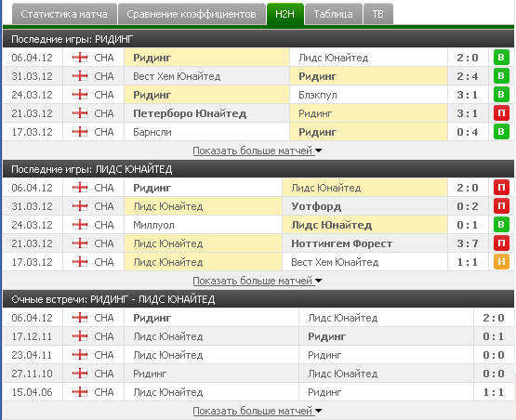Screen dimensions: 516x420
Task: Click loss badge for Лидс Юнайтед vs Уотфорд
Action: coord(501,206)
